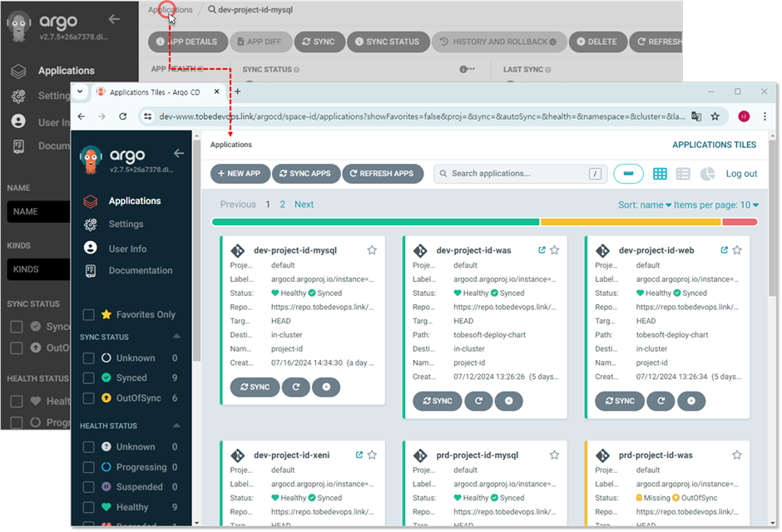Click the NEW APP button
The width and height of the screenshot is (782, 532).
tap(240, 174)
